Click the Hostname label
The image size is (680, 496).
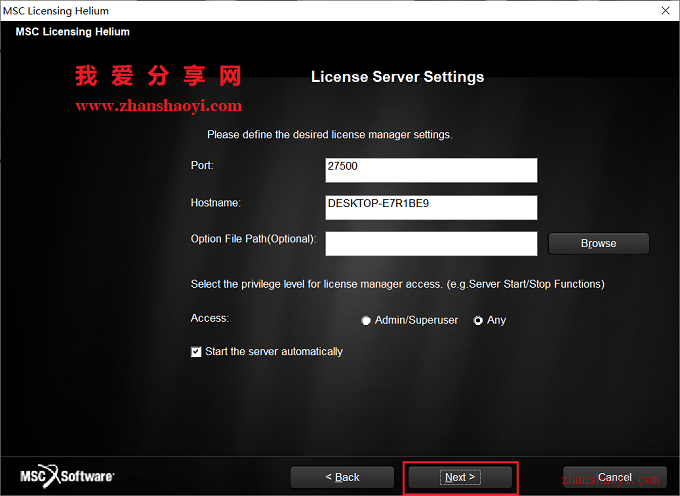click(x=216, y=203)
